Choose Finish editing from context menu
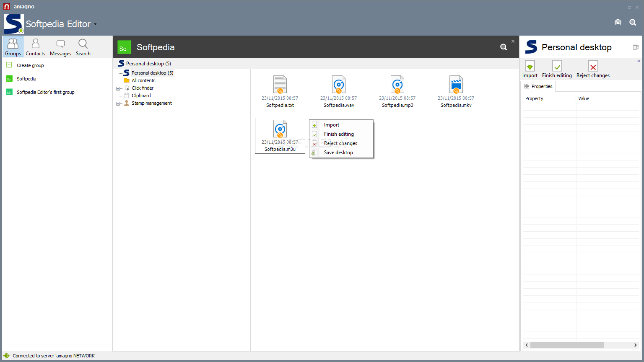Screen dimensions: 644x362 tap(341, 134)
